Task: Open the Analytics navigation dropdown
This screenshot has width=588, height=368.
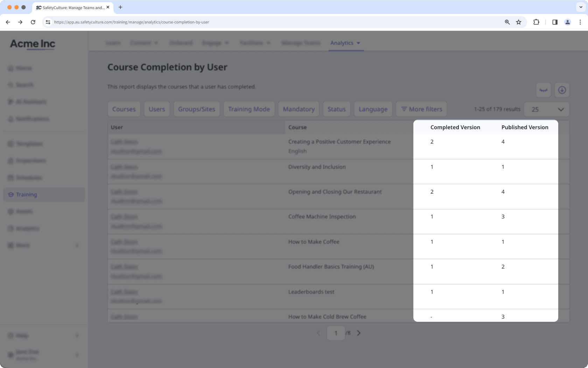Action: click(x=345, y=43)
